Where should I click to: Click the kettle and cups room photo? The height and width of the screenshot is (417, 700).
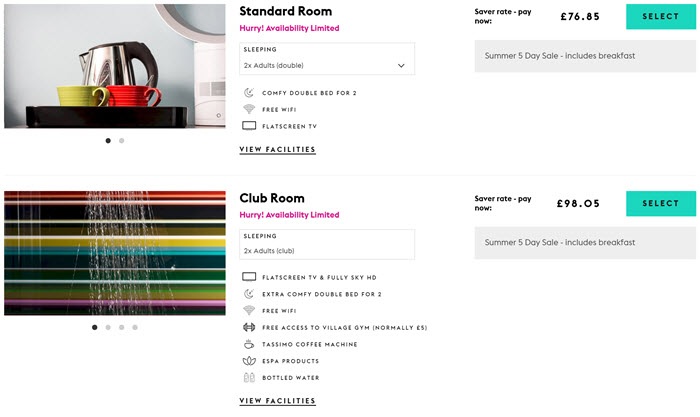pos(115,66)
